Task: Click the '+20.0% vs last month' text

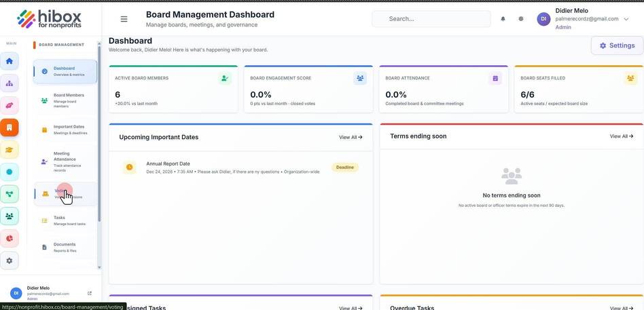Action: click(x=136, y=104)
